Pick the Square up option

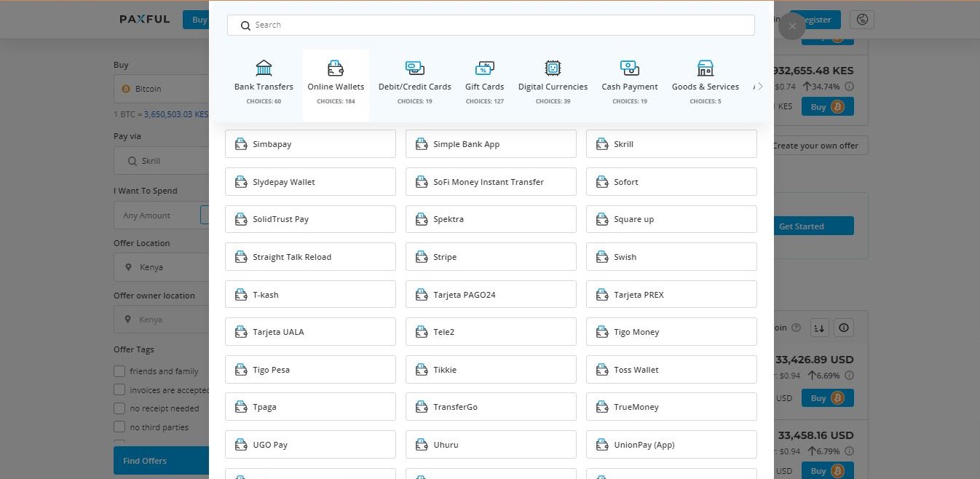click(671, 219)
